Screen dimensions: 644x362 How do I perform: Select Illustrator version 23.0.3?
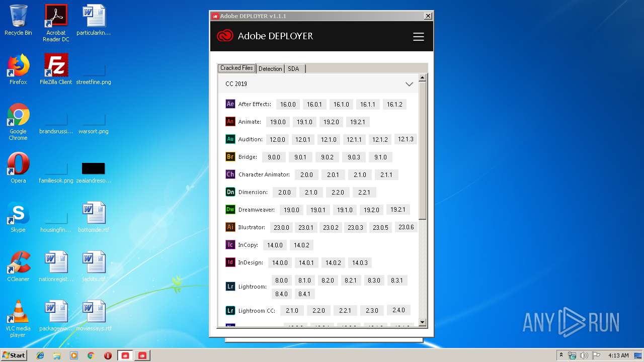click(x=355, y=227)
